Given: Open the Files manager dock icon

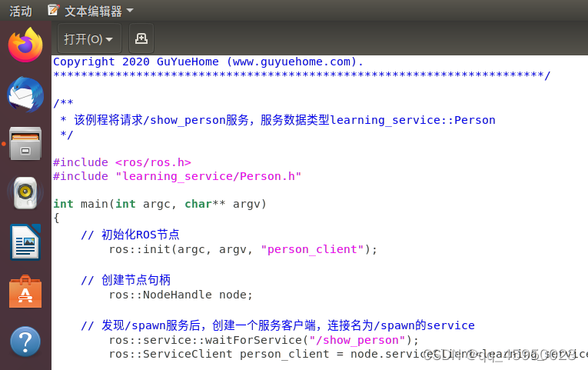Looking at the screenshot, I should [x=25, y=144].
